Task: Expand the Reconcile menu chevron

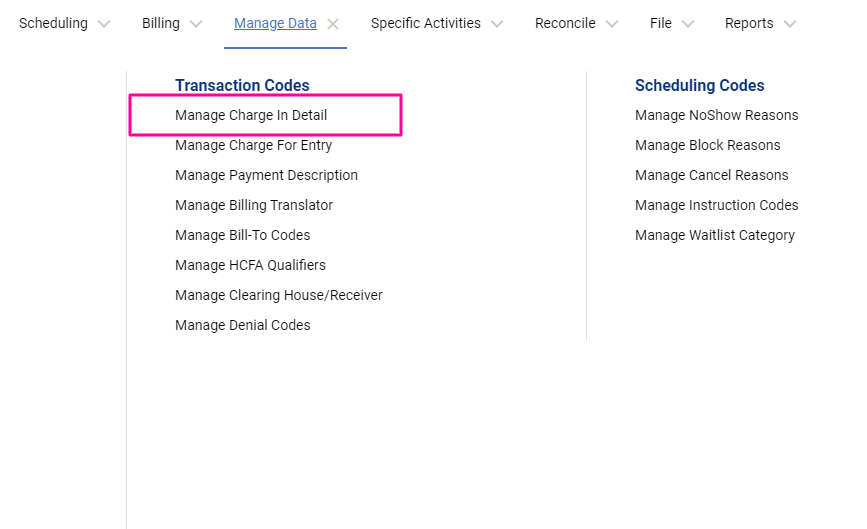Action: [x=612, y=24]
